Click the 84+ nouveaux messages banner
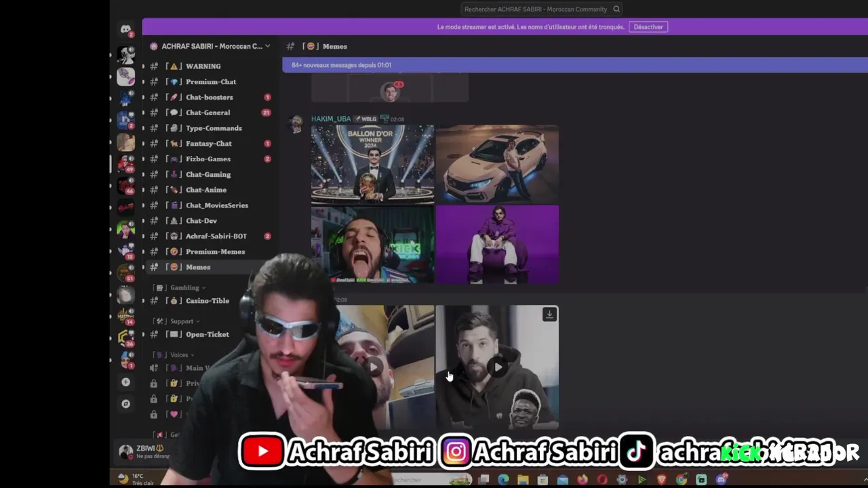Image resolution: width=868 pixels, height=488 pixels. pyautogui.click(x=575, y=65)
